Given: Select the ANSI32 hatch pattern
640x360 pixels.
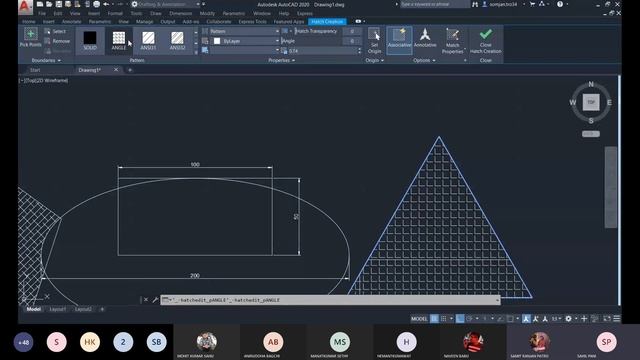Looking at the screenshot, I should 177,40.
